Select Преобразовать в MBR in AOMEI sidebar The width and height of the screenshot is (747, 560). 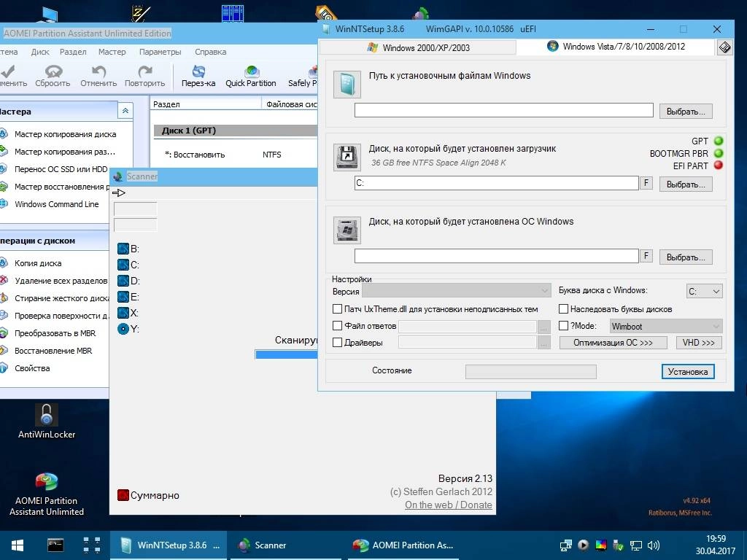click(49, 333)
